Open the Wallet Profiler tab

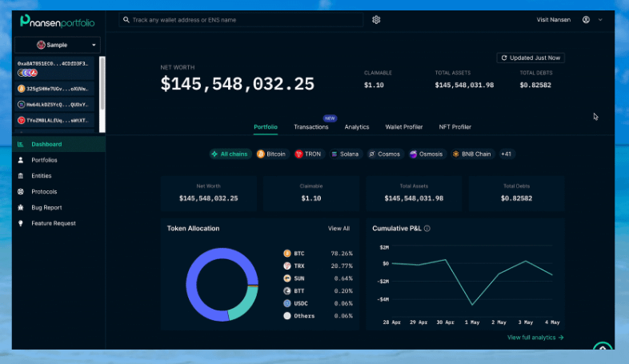pyautogui.click(x=403, y=127)
